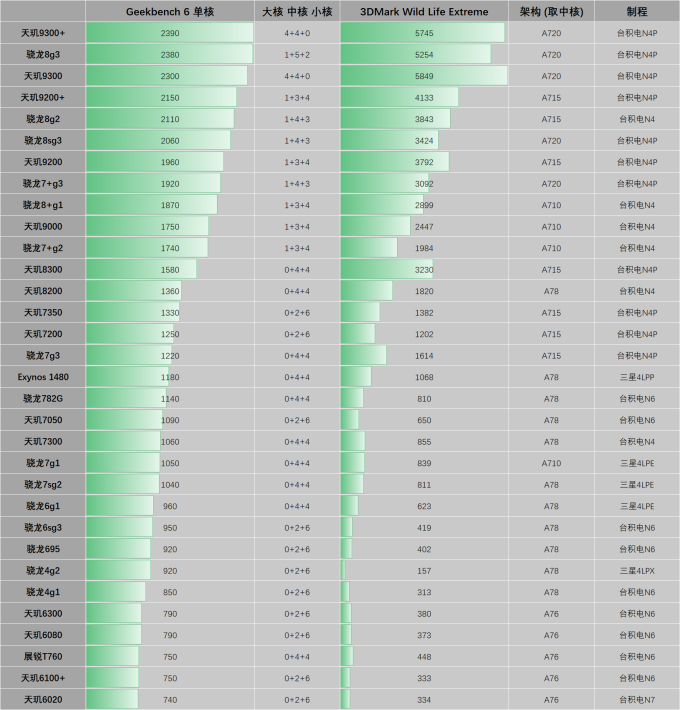The image size is (680, 710).
Task: Click the 天玑8300 row label
Action: [43, 269]
